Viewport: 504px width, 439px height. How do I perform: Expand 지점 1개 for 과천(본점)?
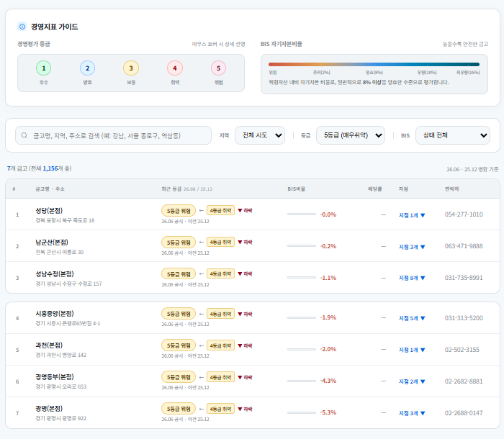click(412, 350)
